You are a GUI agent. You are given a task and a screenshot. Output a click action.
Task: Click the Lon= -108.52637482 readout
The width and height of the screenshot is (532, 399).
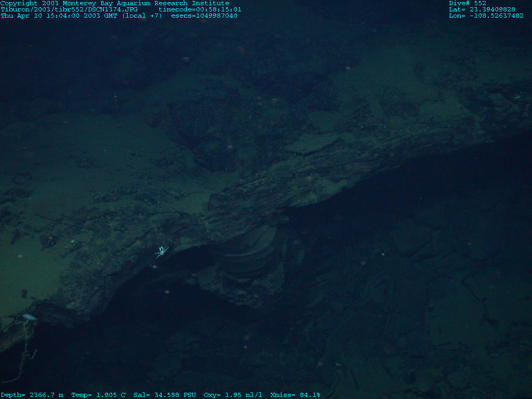coord(486,16)
